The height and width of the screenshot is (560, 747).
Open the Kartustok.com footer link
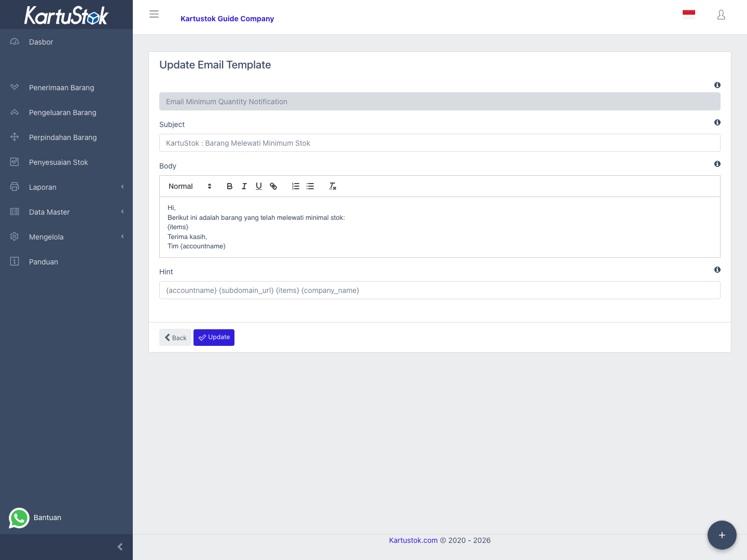[413, 540]
